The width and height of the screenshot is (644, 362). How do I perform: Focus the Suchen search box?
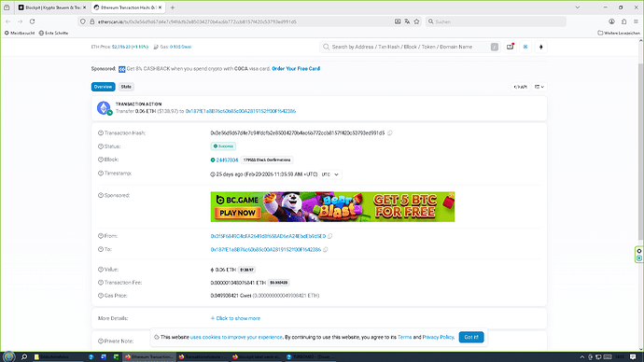pyautogui.click(x=496, y=21)
